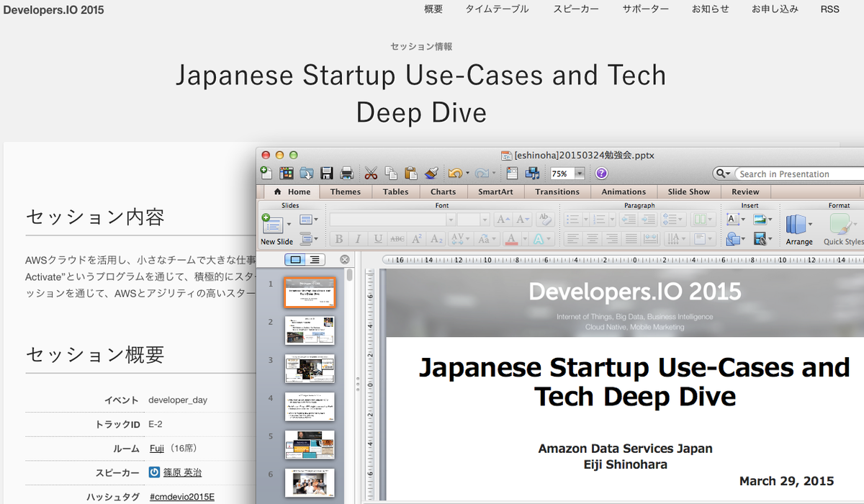Image resolution: width=864 pixels, height=504 pixels.
Task: Toggle Align Text Left
Action: point(573,239)
